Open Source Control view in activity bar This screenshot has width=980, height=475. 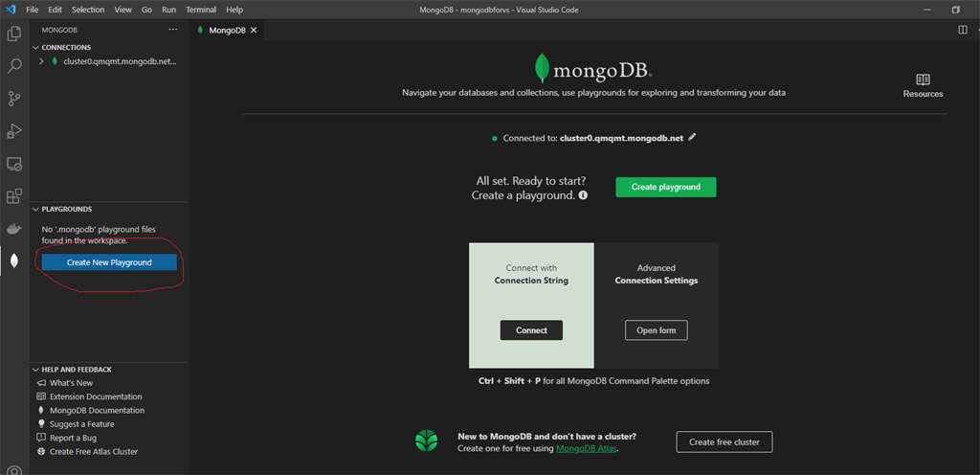pos(13,99)
